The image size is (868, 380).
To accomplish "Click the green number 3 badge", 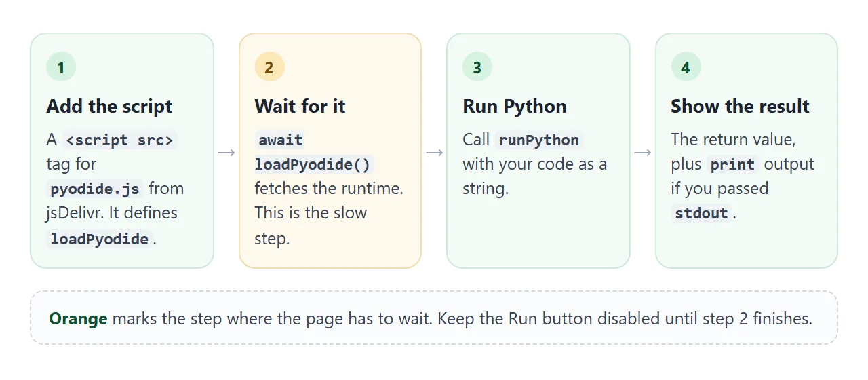I will tap(477, 67).
